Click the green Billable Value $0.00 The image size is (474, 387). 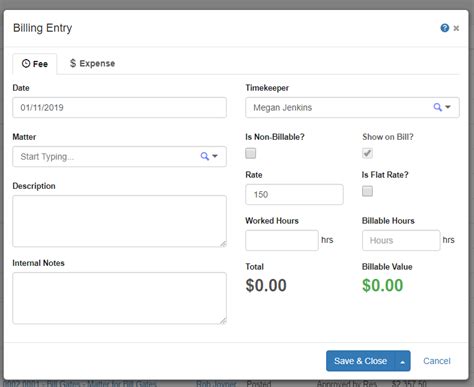click(383, 286)
